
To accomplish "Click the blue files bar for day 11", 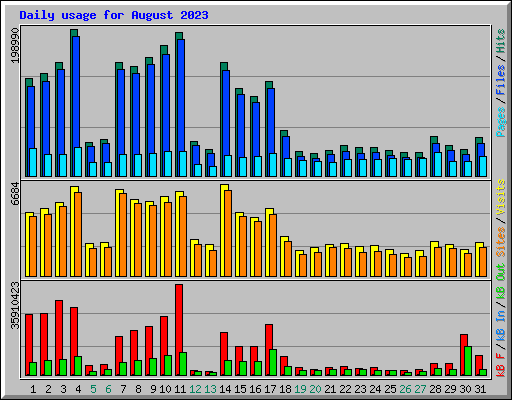I will (181, 95).
